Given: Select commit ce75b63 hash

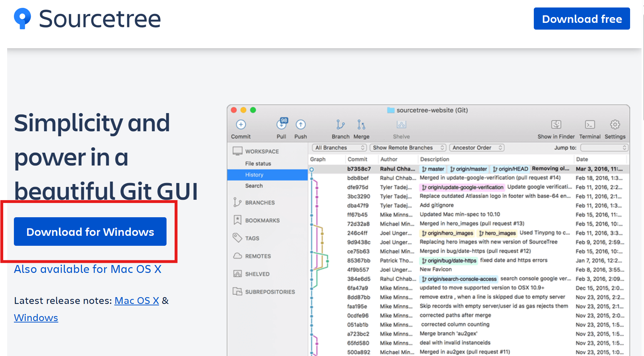Looking at the screenshot, I should pos(358,251).
